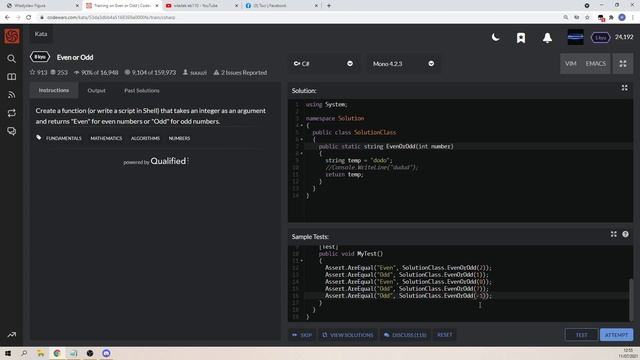Select the MATHEMATICS tag
The height and width of the screenshot is (360, 640).
pos(106,138)
